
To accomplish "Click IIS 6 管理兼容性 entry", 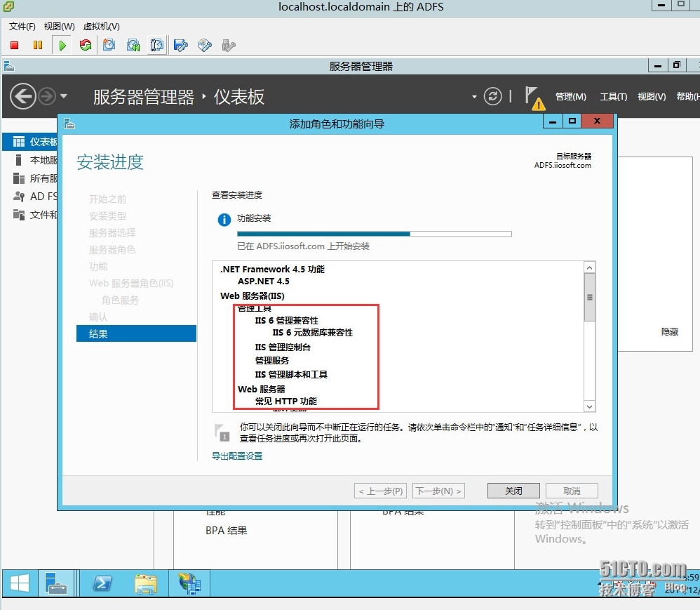I will pyautogui.click(x=287, y=320).
